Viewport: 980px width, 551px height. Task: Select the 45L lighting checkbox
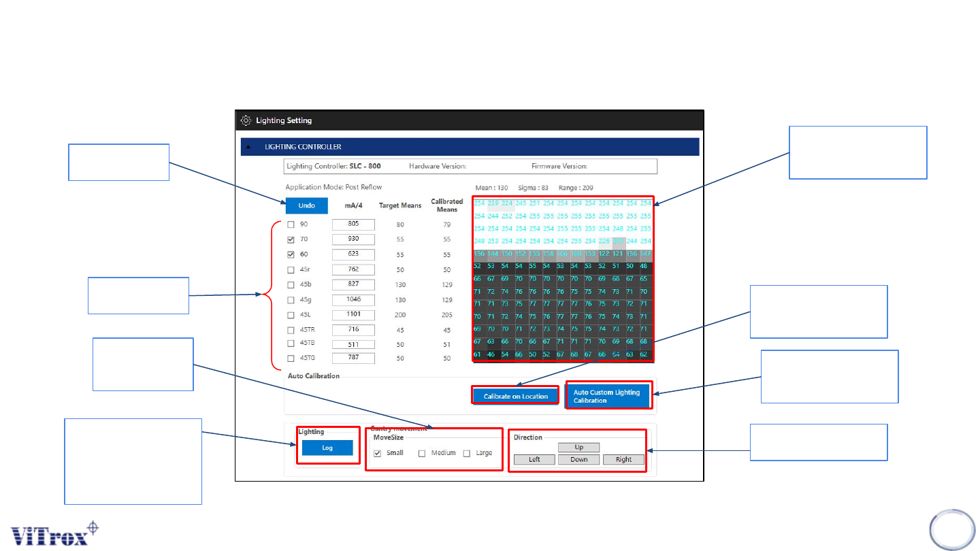pos(291,315)
